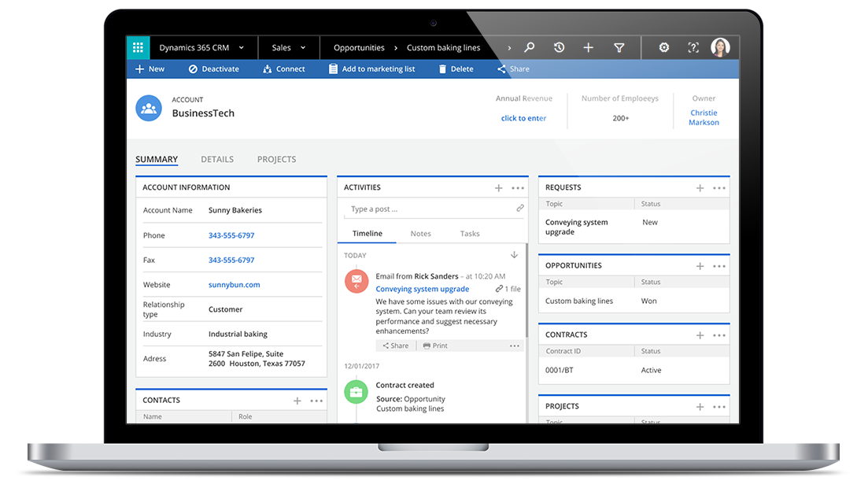Click the attachment paperclip in post box
This screenshot has height=488, width=868.
tap(519, 209)
